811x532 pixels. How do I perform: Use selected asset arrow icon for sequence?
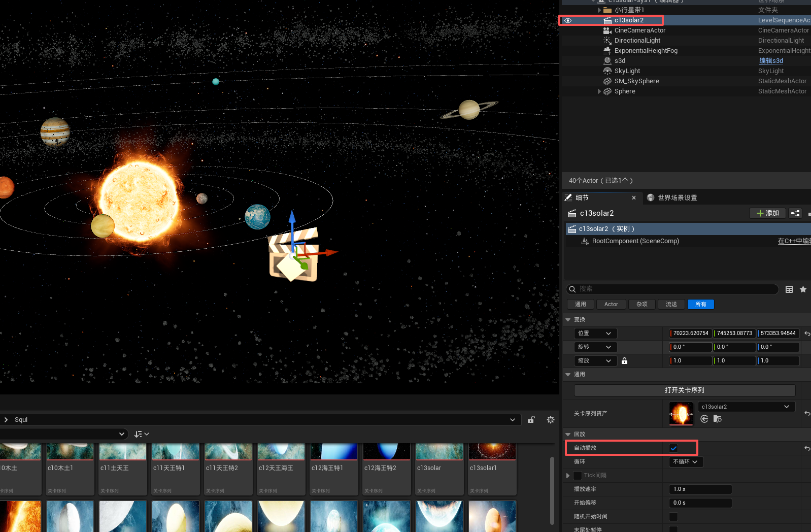[704, 419]
